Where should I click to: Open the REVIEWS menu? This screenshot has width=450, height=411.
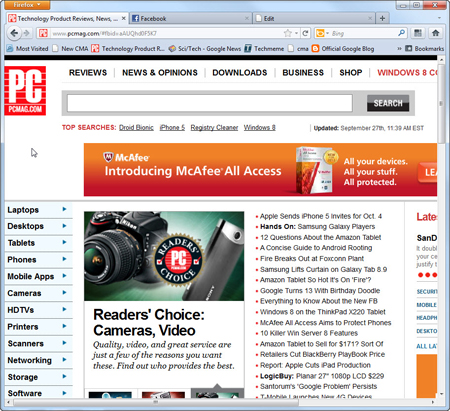(88, 72)
